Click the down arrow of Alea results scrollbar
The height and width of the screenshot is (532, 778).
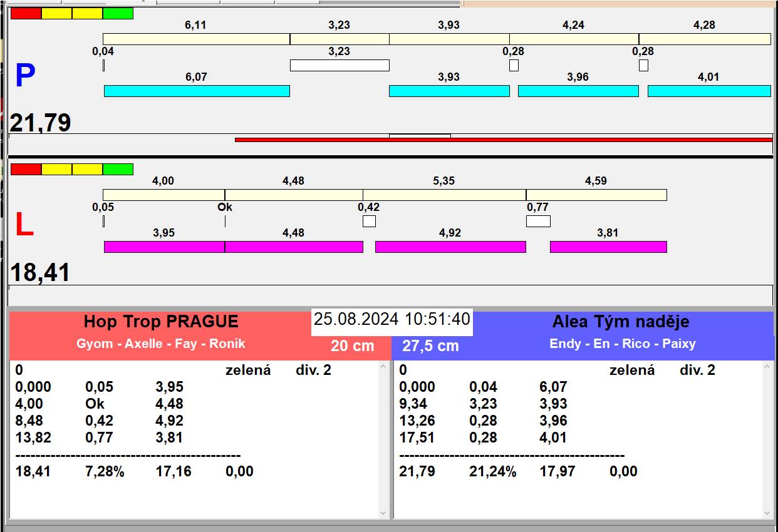[x=767, y=513]
